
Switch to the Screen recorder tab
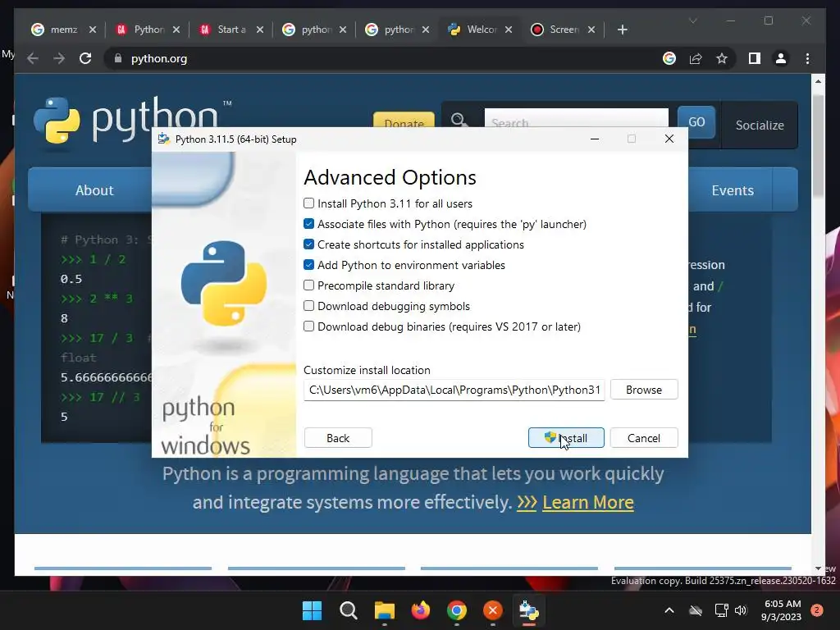pyautogui.click(x=564, y=30)
